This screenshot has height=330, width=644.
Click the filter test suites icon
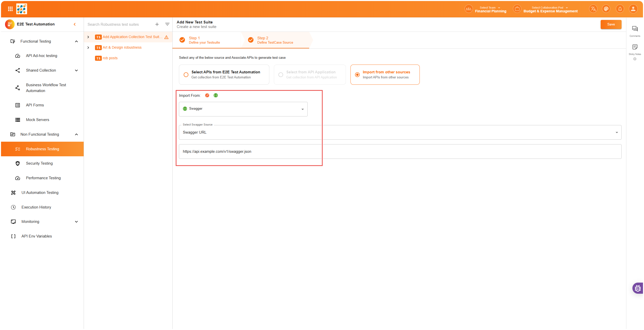coord(167,24)
